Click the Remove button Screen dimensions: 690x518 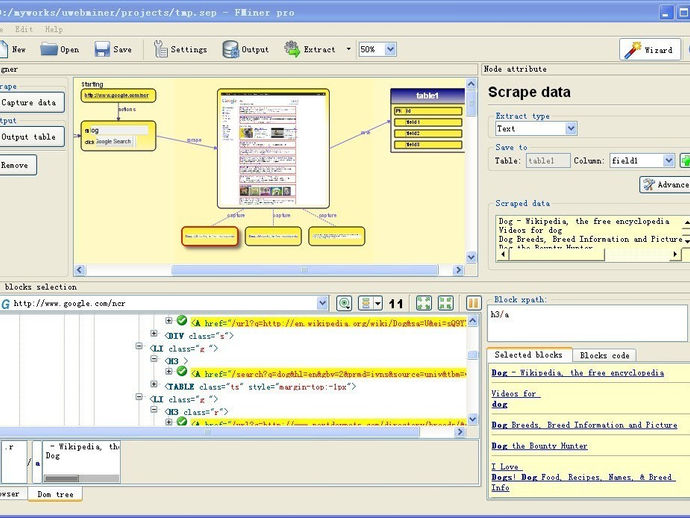17,165
